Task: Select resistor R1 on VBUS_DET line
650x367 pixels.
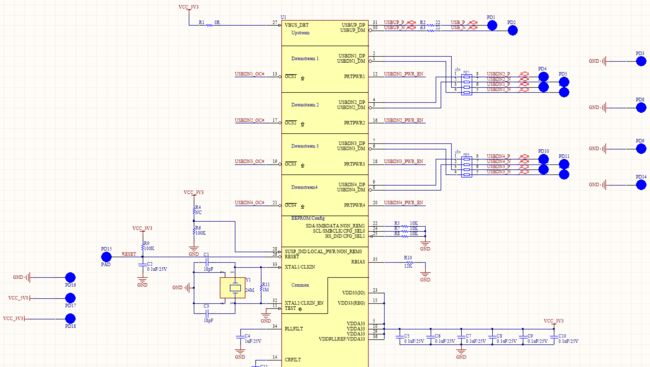Action: coord(209,25)
